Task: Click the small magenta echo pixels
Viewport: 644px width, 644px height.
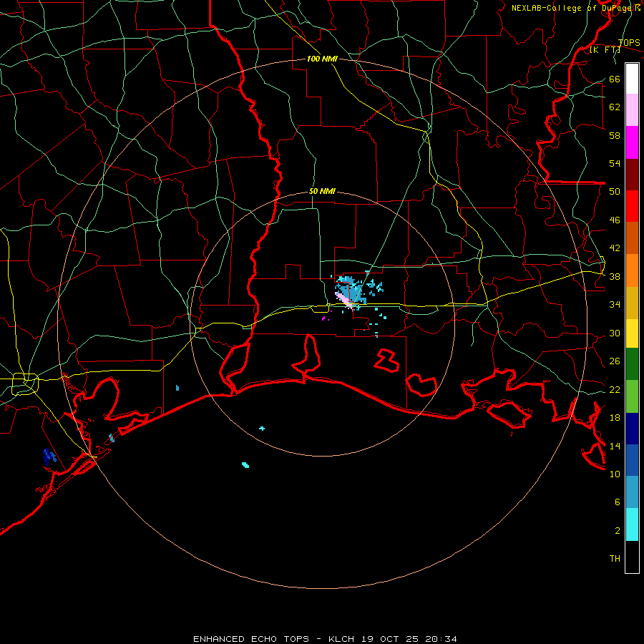Action: pos(326,318)
